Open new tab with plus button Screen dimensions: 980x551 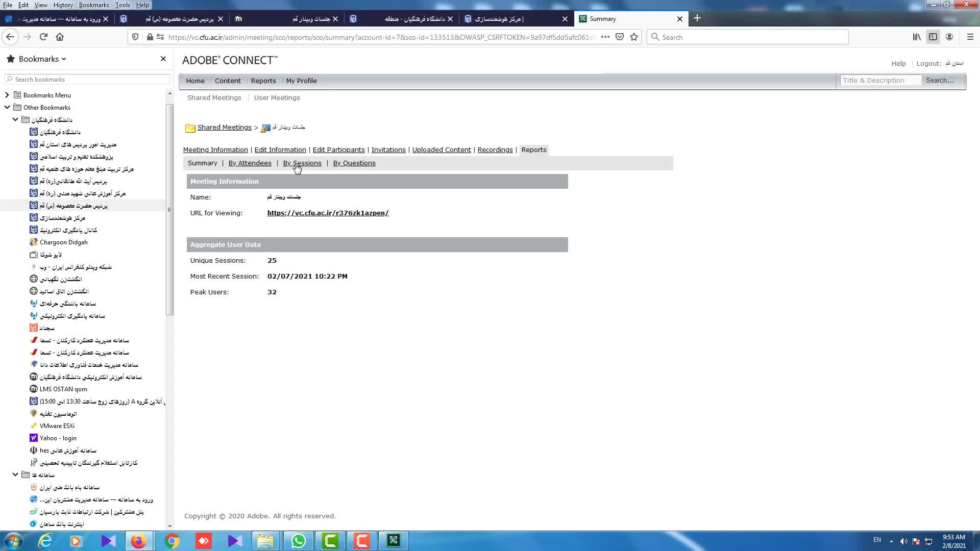click(697, 18)
